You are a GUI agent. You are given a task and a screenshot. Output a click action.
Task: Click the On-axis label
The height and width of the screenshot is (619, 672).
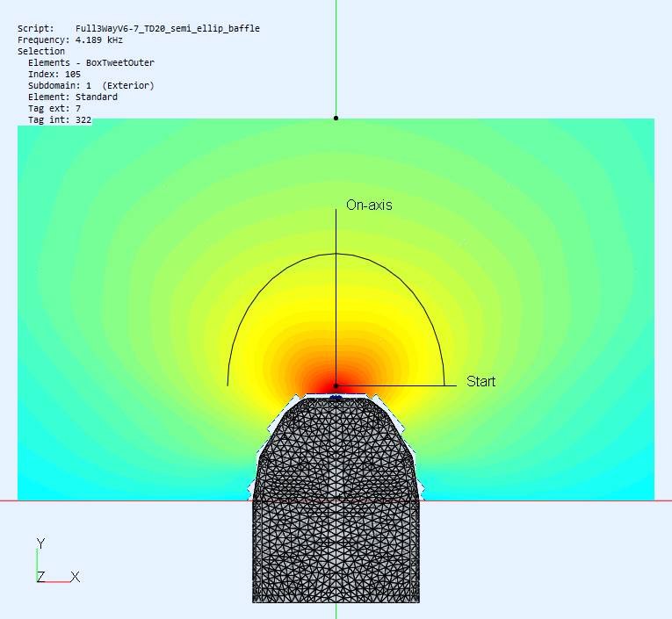coord(369,205)
